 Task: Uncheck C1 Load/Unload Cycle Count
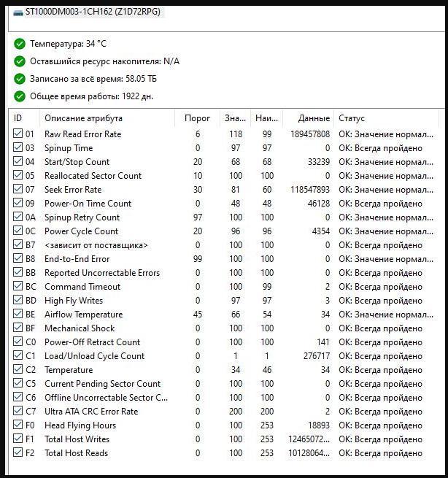tap(18, 355)
